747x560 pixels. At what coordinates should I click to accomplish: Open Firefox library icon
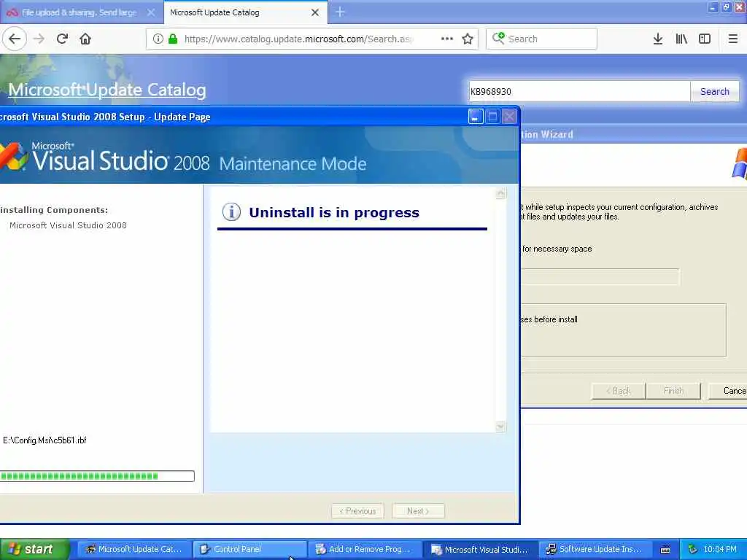click(x=681, y=39)
